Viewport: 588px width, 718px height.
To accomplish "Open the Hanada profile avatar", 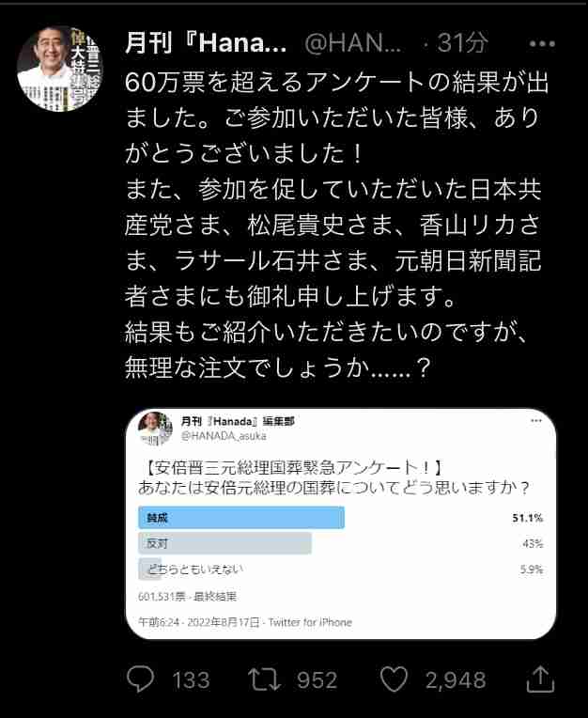I will (x=59, y=69).
